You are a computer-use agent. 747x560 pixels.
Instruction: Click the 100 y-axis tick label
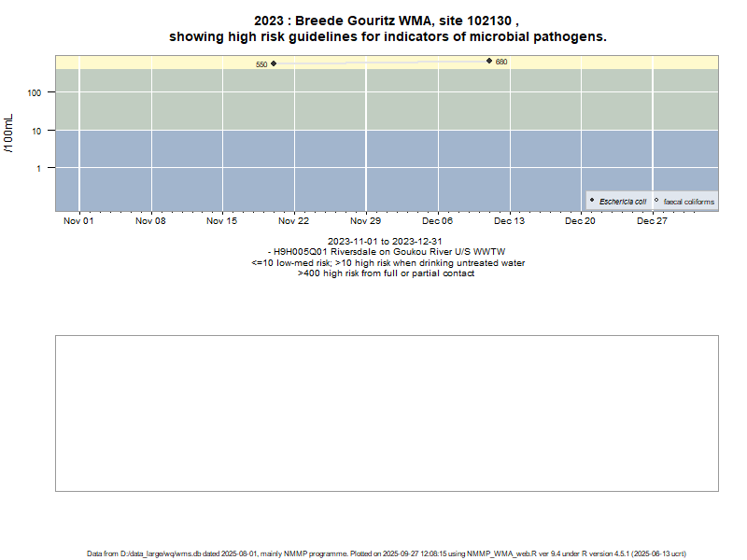point(37,92)
